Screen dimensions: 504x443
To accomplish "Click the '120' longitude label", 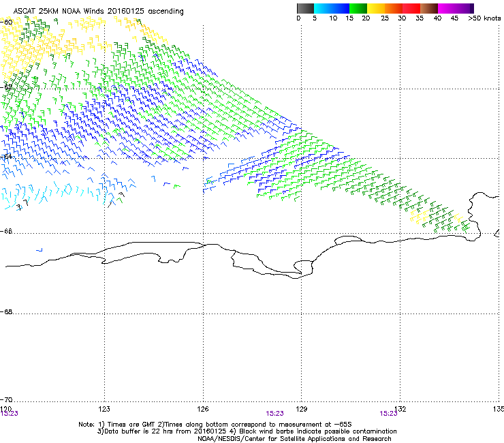I will [x=6, y=408].
